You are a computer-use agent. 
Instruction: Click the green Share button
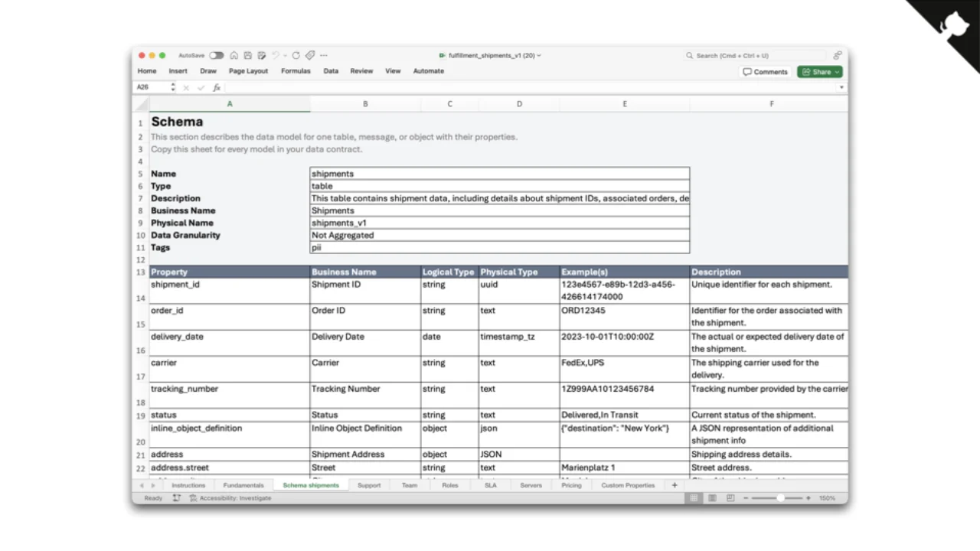click(x=820, y=72)
